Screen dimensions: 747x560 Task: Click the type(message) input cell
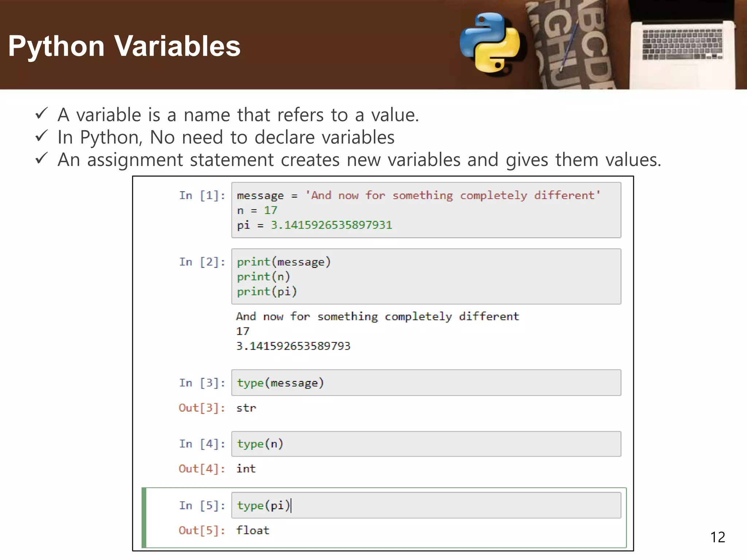pyautogui.click(x=426, y=383)
